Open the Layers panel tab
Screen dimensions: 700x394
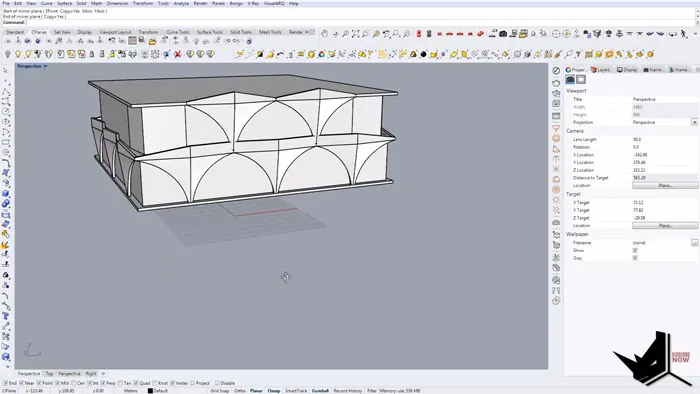(x=601, y=70)
